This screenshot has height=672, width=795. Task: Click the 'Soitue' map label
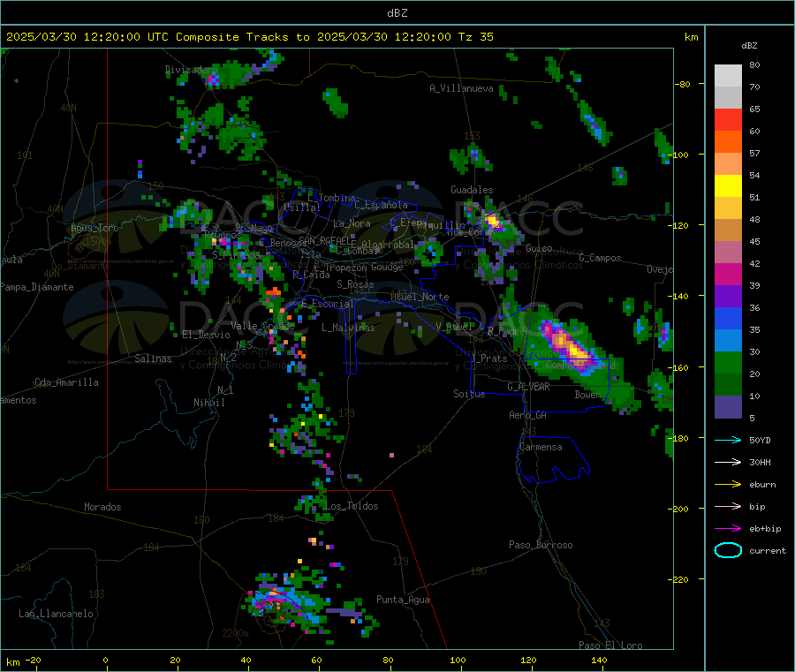[x=469, y=393]
